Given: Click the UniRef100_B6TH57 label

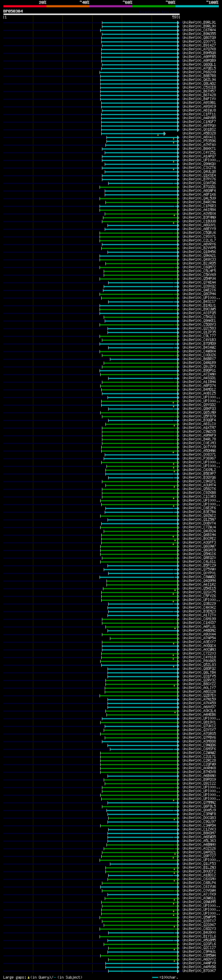Looking at the screenshot, I should [199, 91].
